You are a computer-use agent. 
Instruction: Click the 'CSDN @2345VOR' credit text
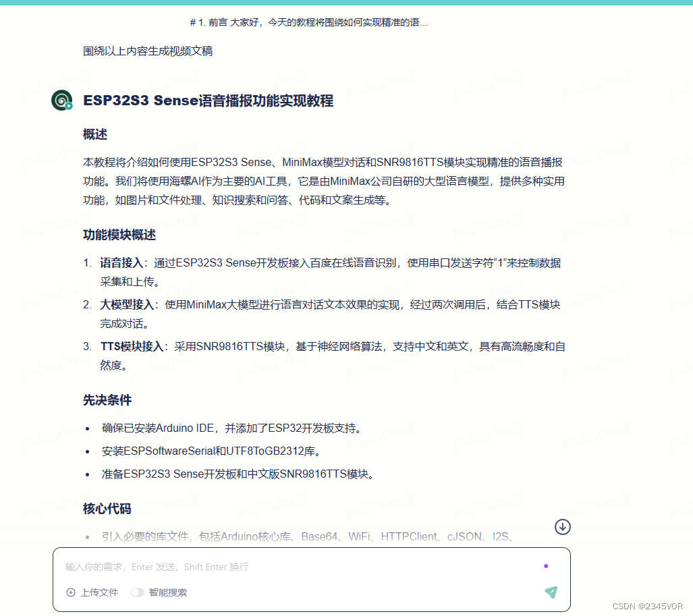point(648,607)
